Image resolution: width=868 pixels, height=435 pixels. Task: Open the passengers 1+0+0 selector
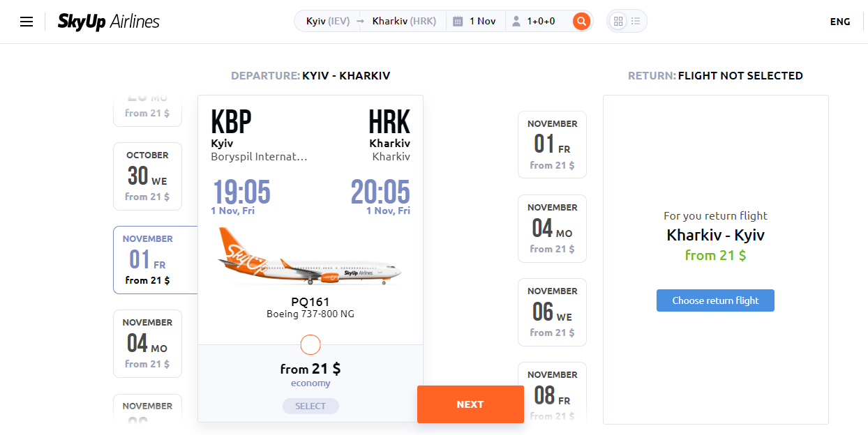click(x=541, y=21)
